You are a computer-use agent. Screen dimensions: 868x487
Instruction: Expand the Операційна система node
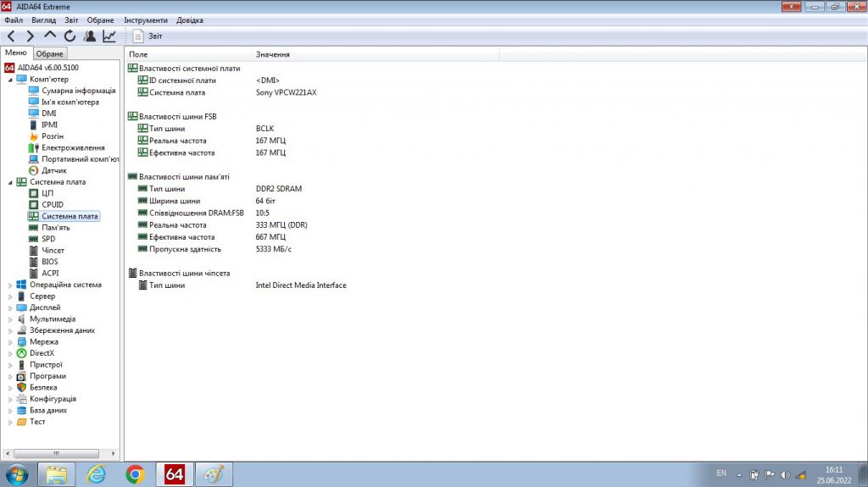tap(10, 285)
